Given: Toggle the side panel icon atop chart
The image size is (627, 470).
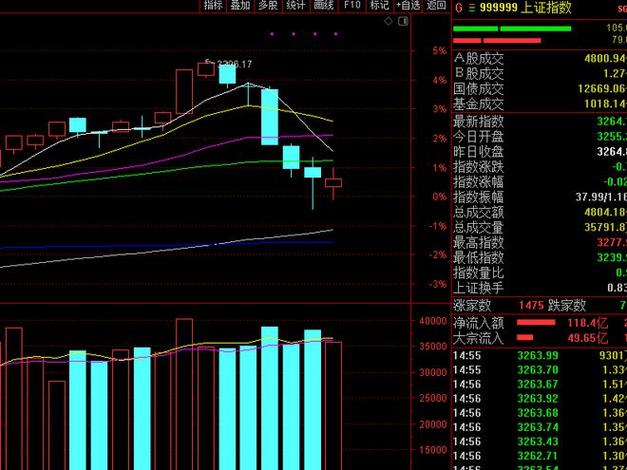Looking at the screenshot, I should (403, 21).
